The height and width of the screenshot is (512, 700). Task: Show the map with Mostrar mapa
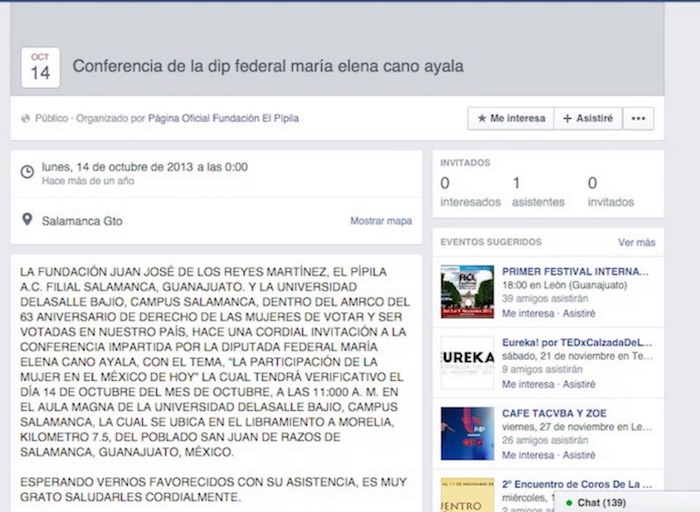[380, 221]
